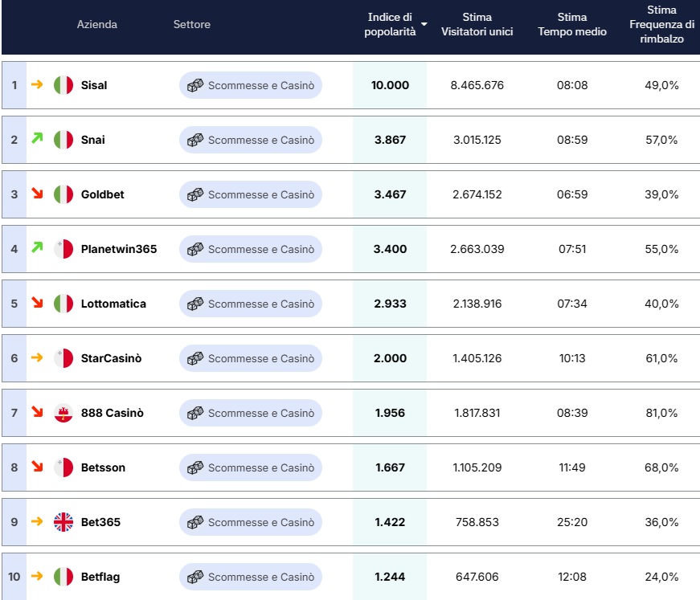Open the Snai company link
Viewport: 700px width, 600px height.
tap(93, 140)
